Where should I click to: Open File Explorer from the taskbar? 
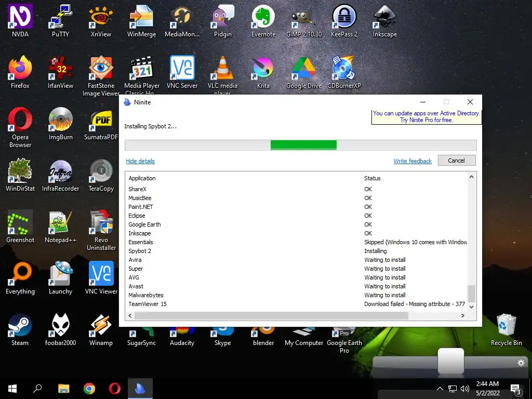click(63, 389)
